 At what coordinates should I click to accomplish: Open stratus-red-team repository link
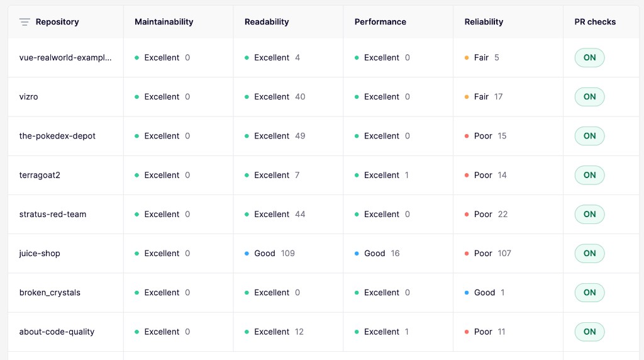point(53,214)
